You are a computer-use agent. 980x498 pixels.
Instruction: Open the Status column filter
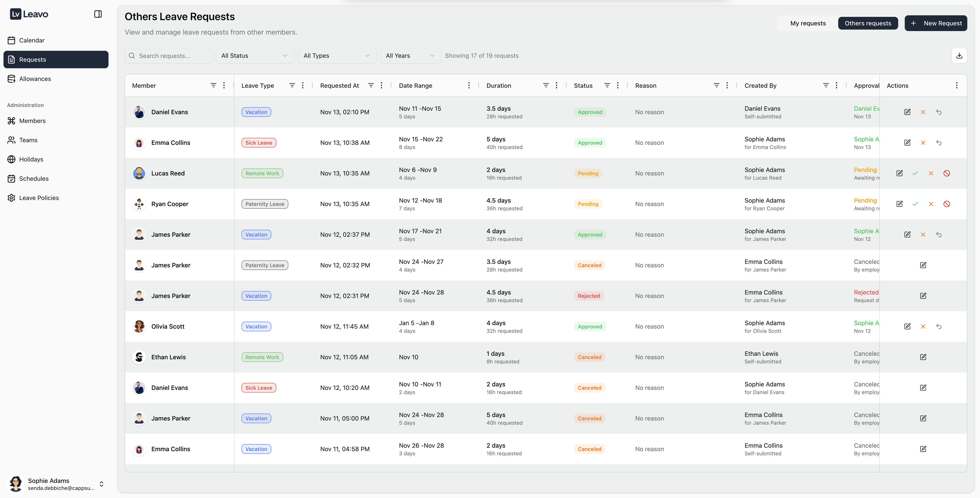607,85
